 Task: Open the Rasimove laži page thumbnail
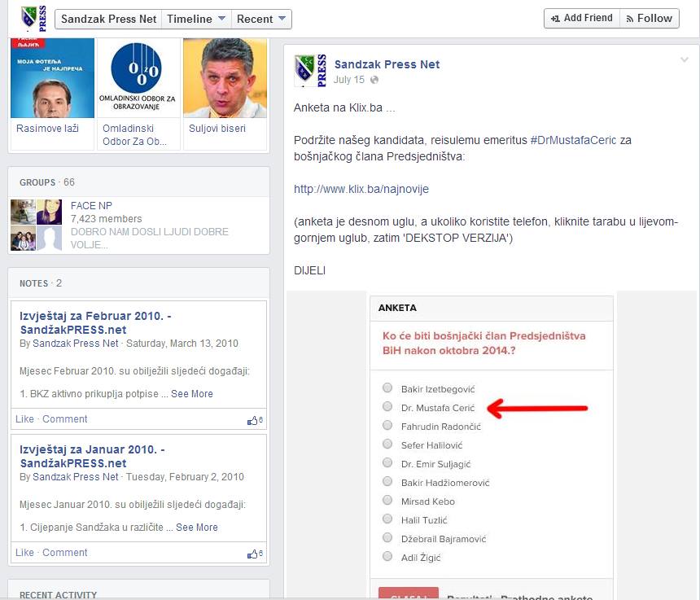pyautogui.click(x=53, y=77)
